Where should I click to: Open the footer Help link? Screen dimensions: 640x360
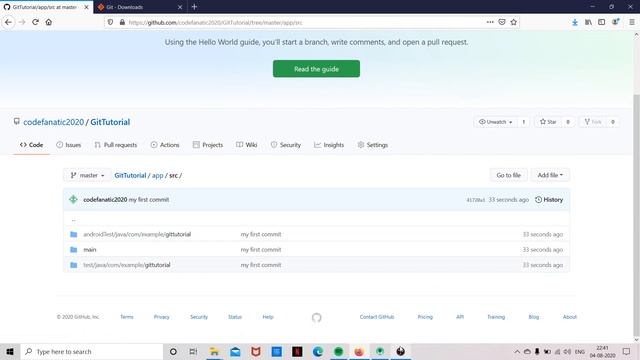pos(268,317)
